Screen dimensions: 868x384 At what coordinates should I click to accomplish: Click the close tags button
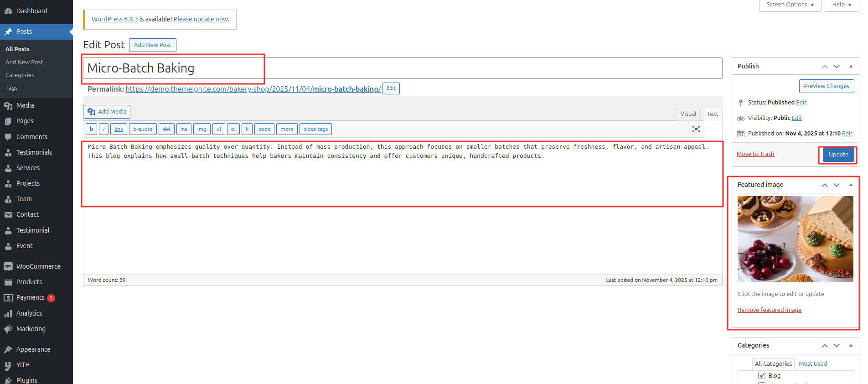(315, 129)
